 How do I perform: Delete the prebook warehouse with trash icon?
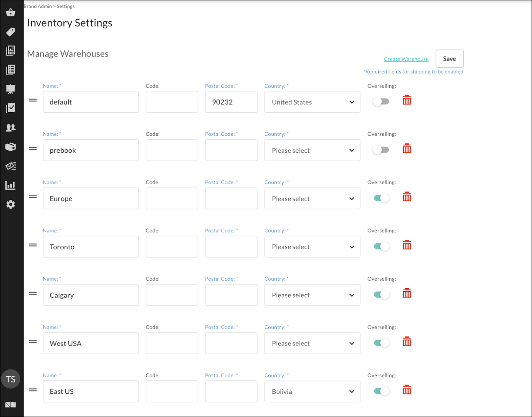coord(407,149)
